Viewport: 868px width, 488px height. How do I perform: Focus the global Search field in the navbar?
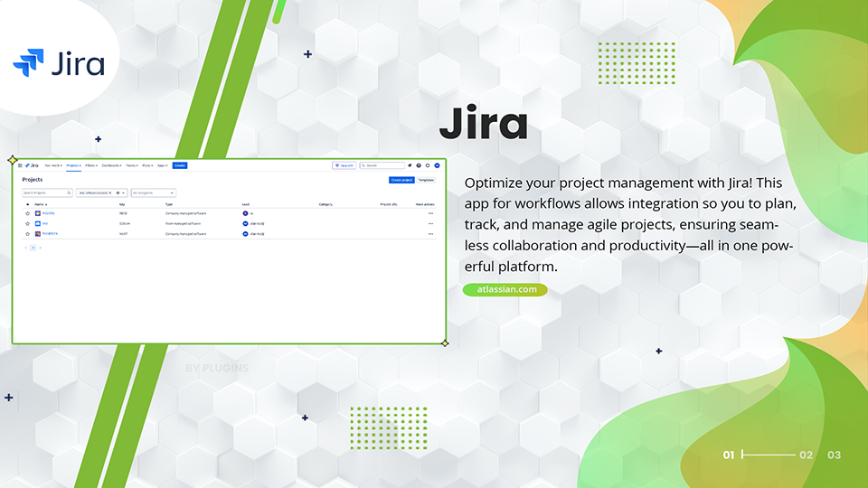click(x=382, y=165)
